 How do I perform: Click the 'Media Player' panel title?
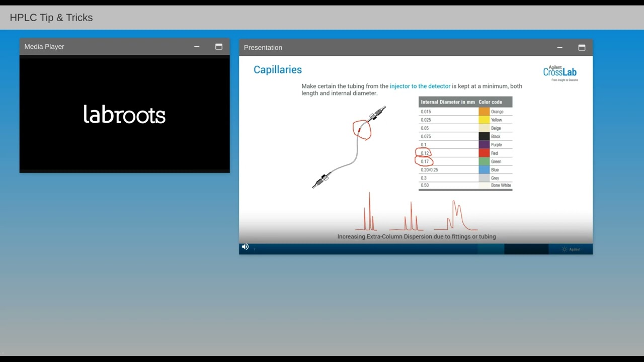(x=44, y=47)
